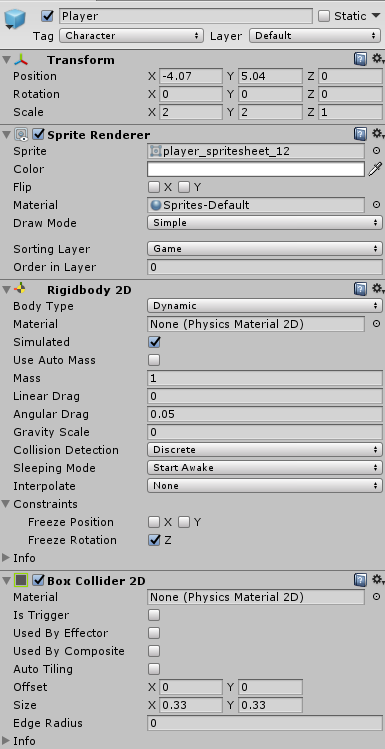Pick color with the eyedropper icon
The width and height of the screenshot is (385, 749).
pos(375,169)
